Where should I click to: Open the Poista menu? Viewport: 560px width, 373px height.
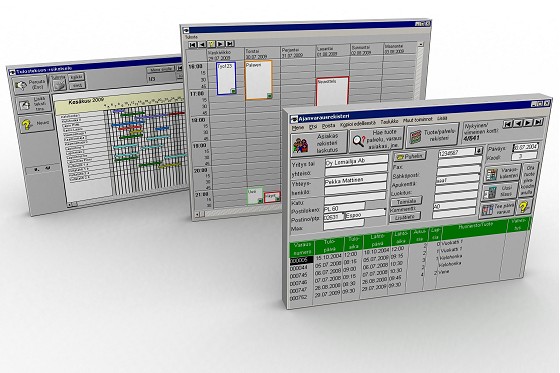[x=329, y=126]
